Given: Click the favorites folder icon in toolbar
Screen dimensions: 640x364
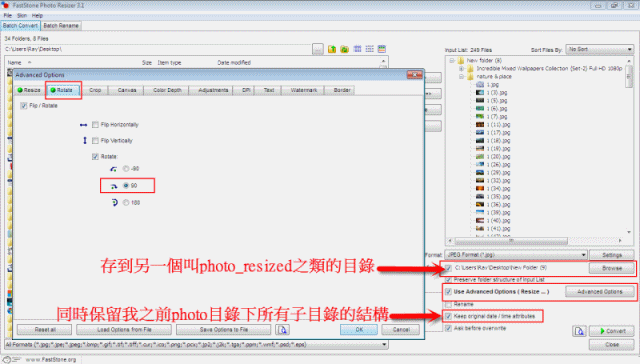Looking at the screenshot, I should tap(344, 49).
